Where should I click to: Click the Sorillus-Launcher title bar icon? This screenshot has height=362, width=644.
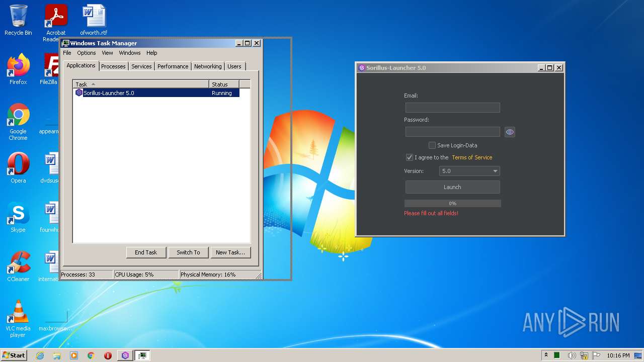(x=361, y=68)
